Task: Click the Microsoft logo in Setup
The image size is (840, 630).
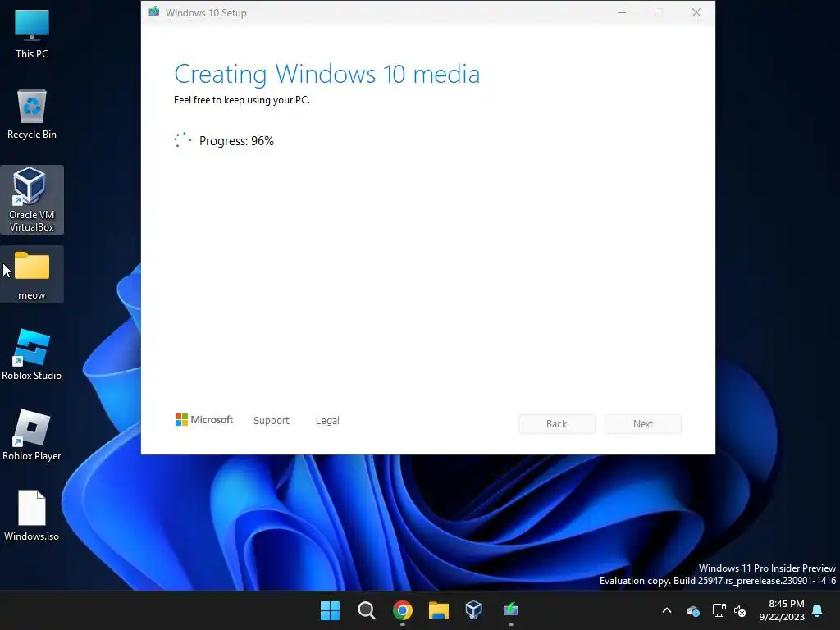Action: pos(204,419)
